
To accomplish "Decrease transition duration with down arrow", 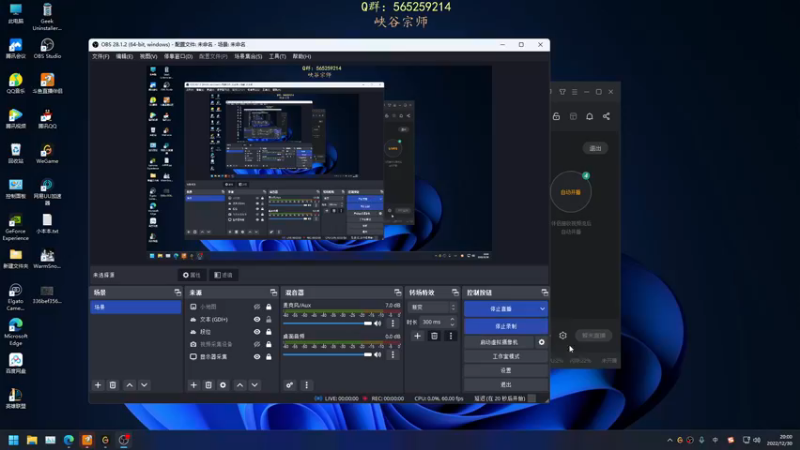I will coord(452,325).
